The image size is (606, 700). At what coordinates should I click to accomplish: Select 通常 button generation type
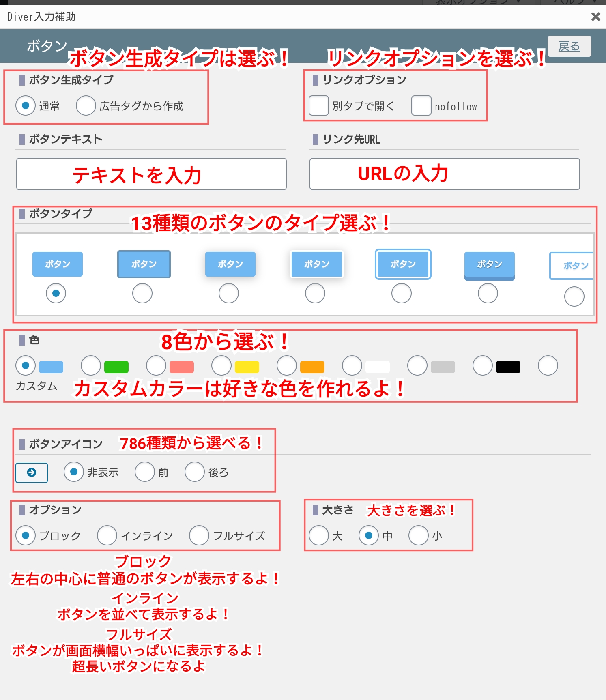click(26, 105)
